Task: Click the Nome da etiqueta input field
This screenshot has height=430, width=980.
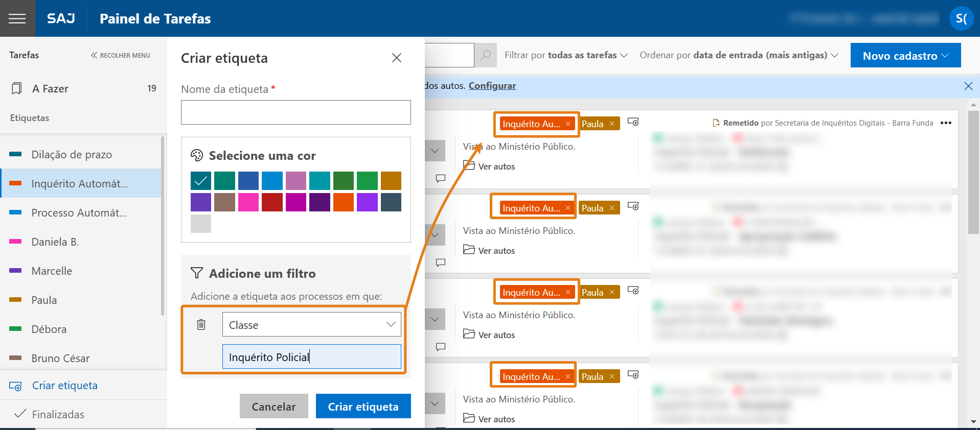Action: coord(295,112)
